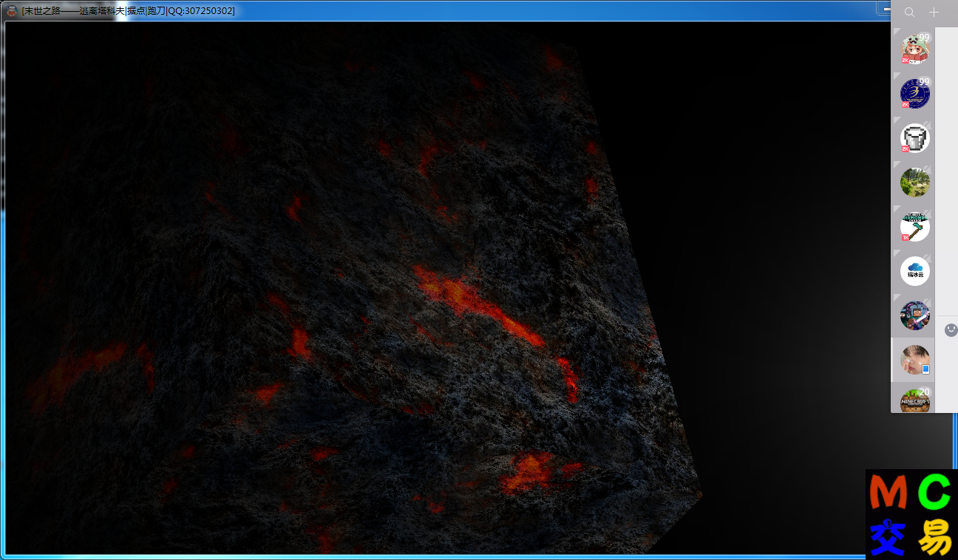
Task: Open search in the QQ chat sidebar
Action: (x=910, y=13)
